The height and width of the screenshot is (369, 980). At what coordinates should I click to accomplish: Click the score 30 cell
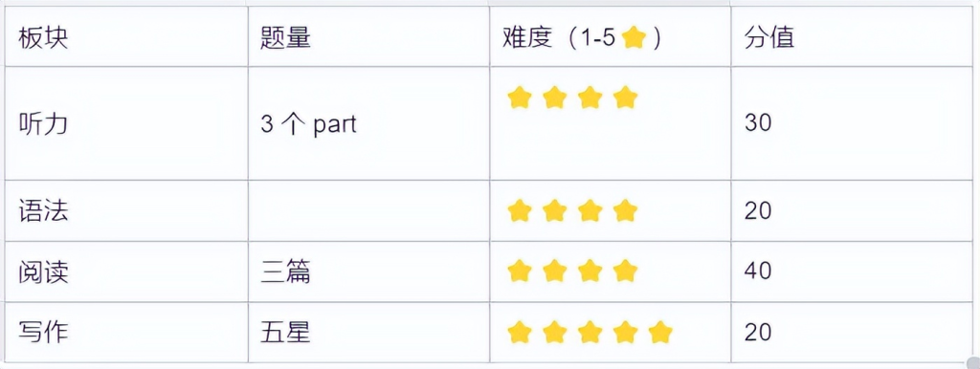coord(853,123)
